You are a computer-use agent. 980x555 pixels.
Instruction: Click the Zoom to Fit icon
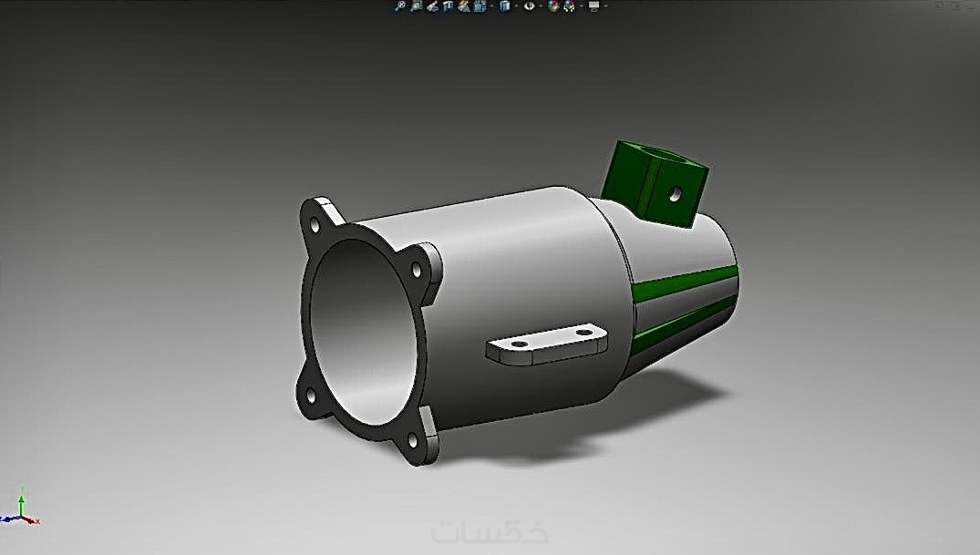(x=400, y=6)
